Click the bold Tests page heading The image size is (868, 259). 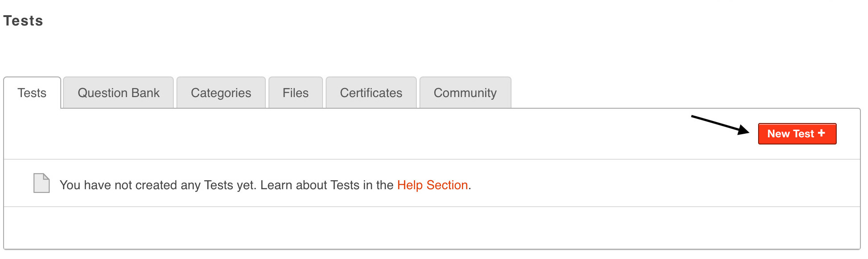click(x=23, y=21)
